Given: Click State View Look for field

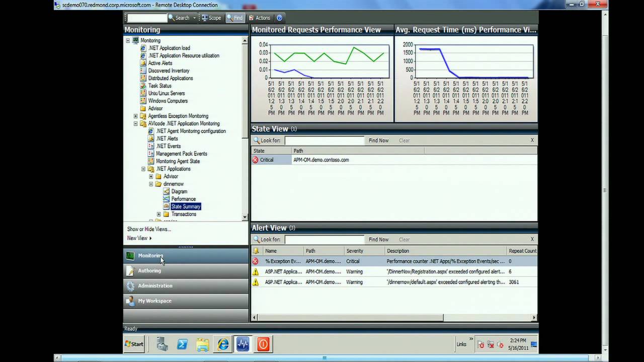Looking at the screenshot, I should tap(325, 140).
